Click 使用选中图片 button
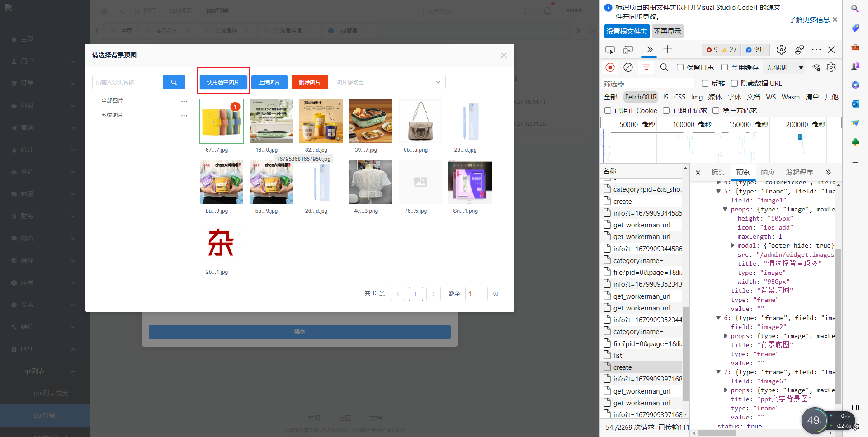Viewport: 868px width, 437px height. pyautogui.click(x=223, y=82)
